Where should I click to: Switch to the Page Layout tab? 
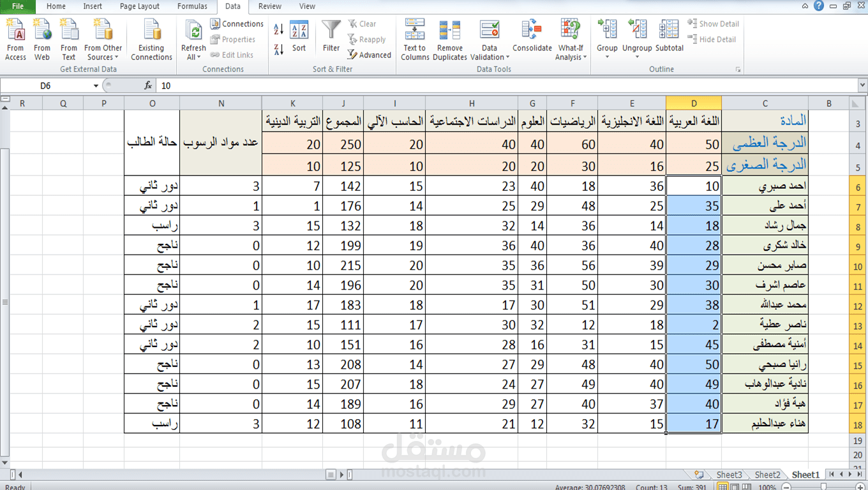tap(140, 6)
